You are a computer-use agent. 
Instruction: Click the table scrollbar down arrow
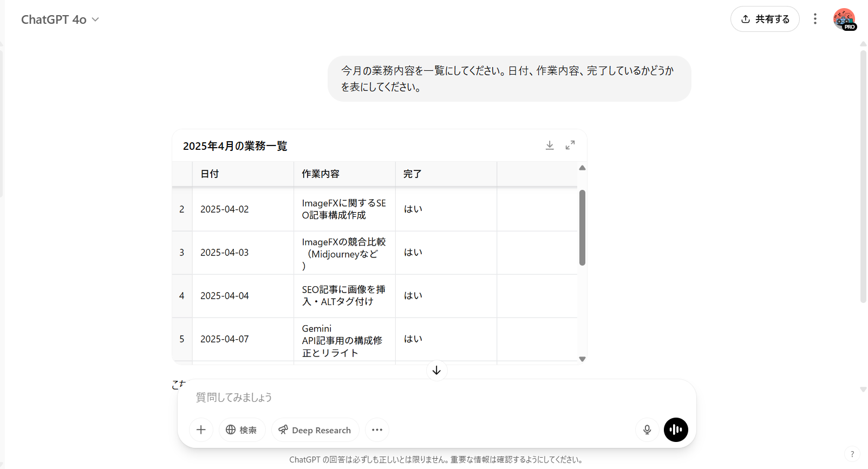point(582,359)
